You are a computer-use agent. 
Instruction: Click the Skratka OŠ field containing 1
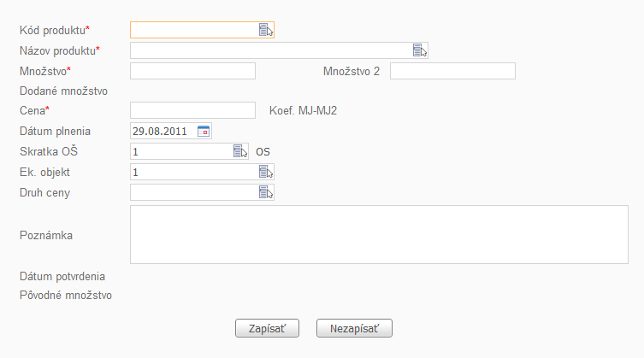(181, 151)
